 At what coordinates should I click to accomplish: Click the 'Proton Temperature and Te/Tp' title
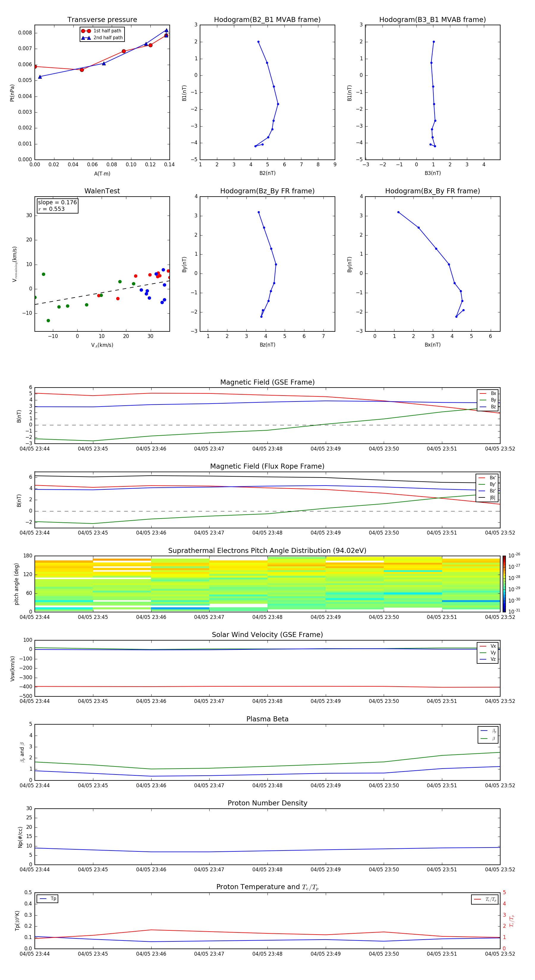[267, 887]
